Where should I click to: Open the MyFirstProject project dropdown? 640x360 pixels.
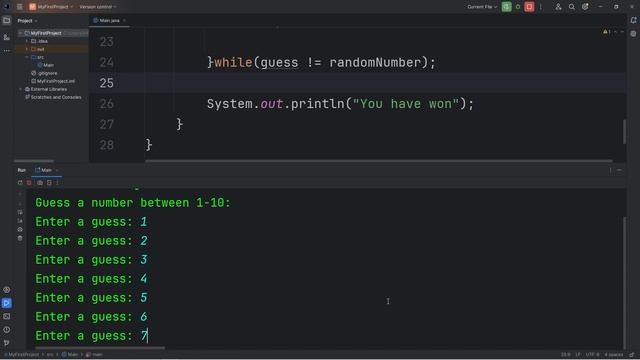[51, 7]
